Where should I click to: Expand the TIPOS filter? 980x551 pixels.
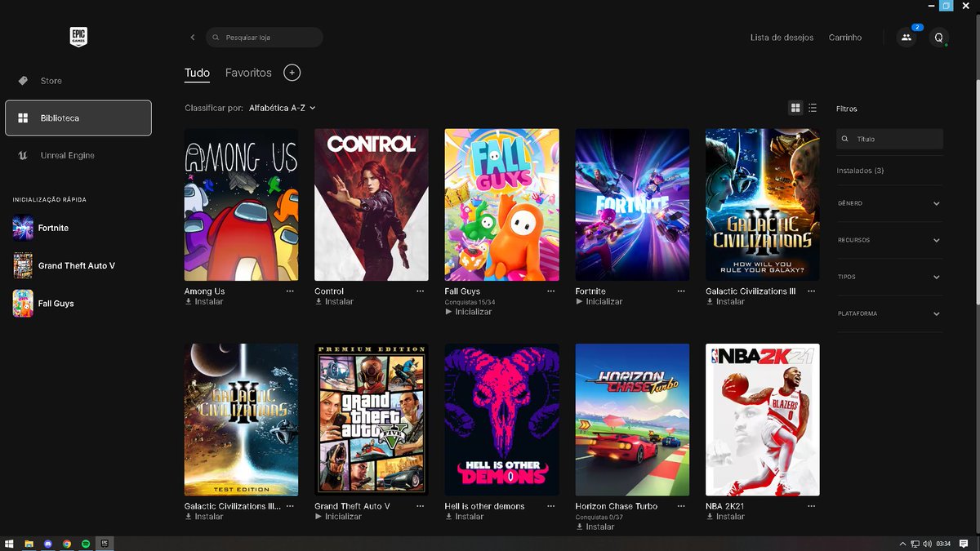(889, 277)
